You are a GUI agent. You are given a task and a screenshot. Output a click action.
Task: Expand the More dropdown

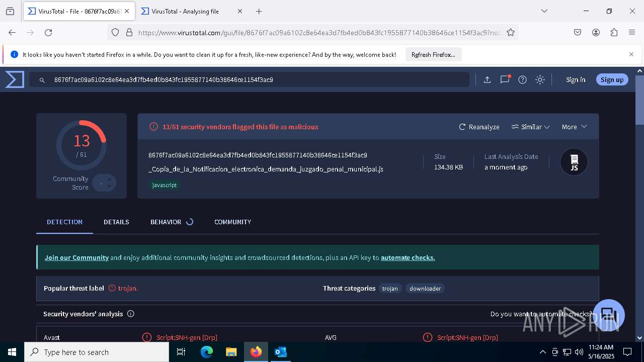point(575,127)
